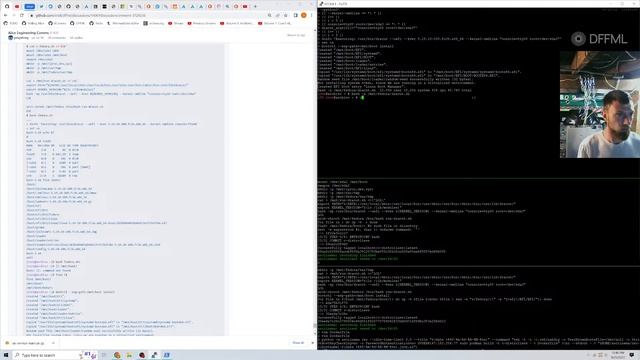Screen dimensions: 640x360
Task: Focus the github.com address bar
Action: (x=147, y=16)
